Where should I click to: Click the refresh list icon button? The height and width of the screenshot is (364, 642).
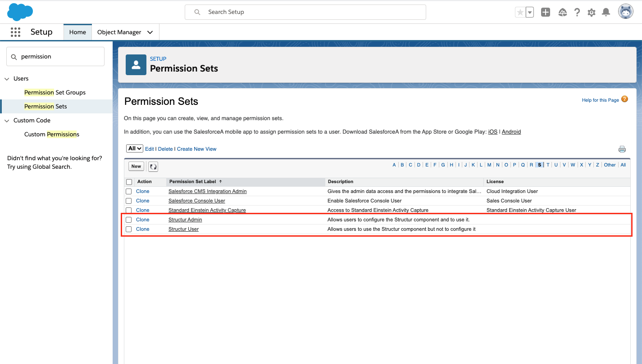153,166
